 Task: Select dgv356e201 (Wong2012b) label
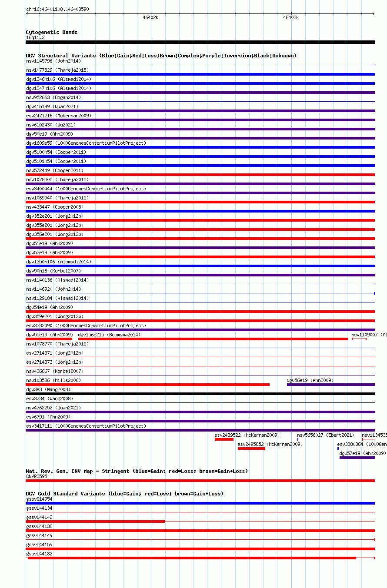point(55,234)
